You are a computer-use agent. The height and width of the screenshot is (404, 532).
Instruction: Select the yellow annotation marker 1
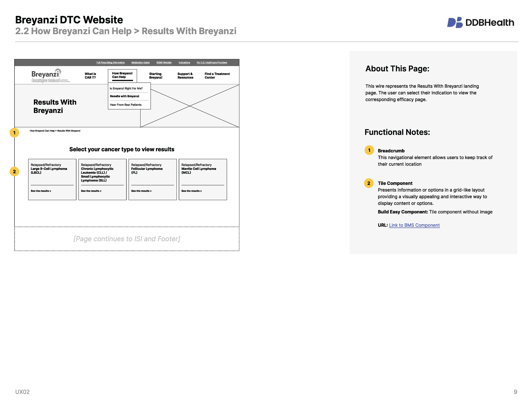[x=14, y=133]
